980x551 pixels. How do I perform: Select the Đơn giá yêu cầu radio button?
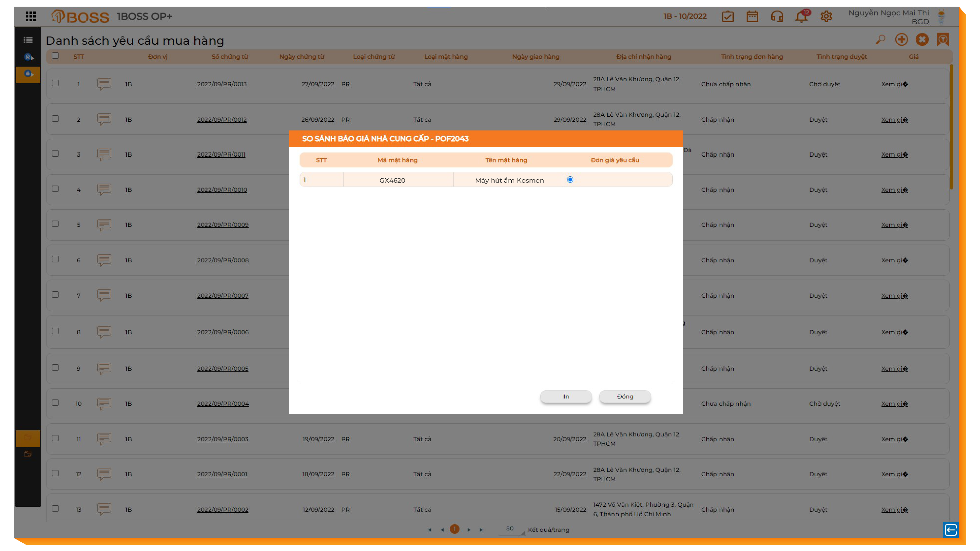coord(570,179)
